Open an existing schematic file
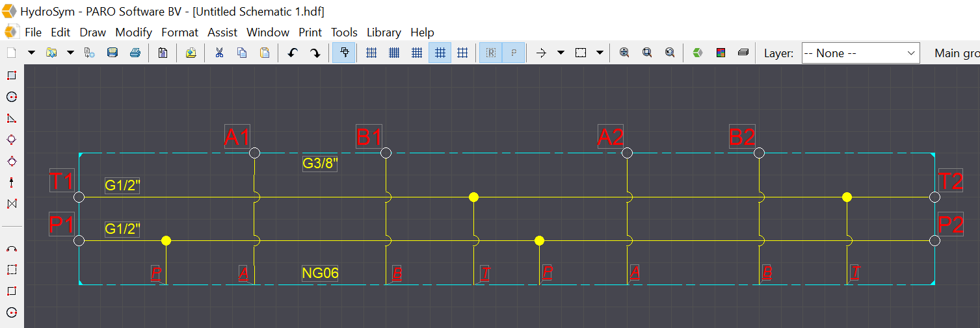980x328 pixels. [51, 53]
